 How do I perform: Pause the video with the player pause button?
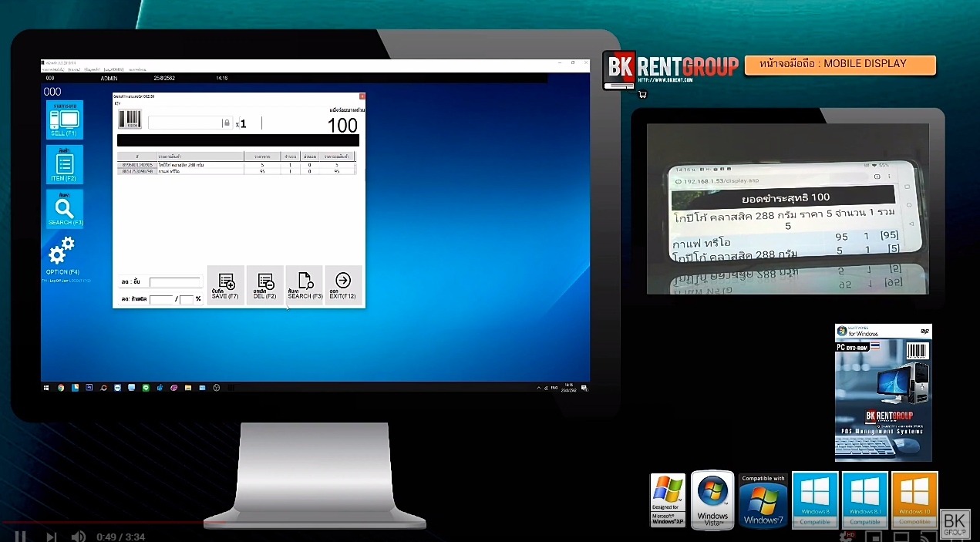click(21, 537)
